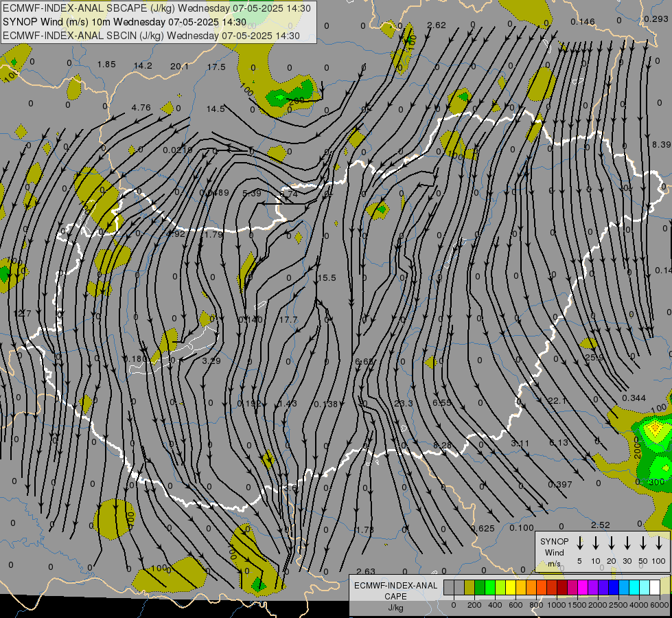The height and width of the screenshot is (618, 672).
Task: Pick the dark red CAPE legend swatch
Action: click(x=562, y=587)
